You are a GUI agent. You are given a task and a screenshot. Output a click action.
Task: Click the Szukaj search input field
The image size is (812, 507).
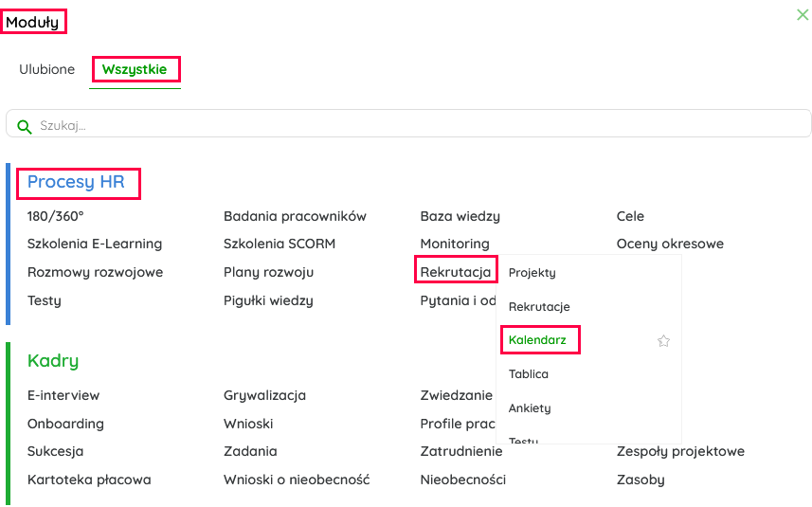[417, 125]
